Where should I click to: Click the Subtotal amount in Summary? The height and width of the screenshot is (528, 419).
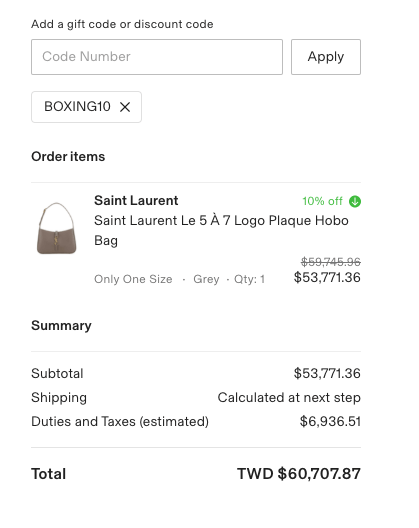click(327, 373)
